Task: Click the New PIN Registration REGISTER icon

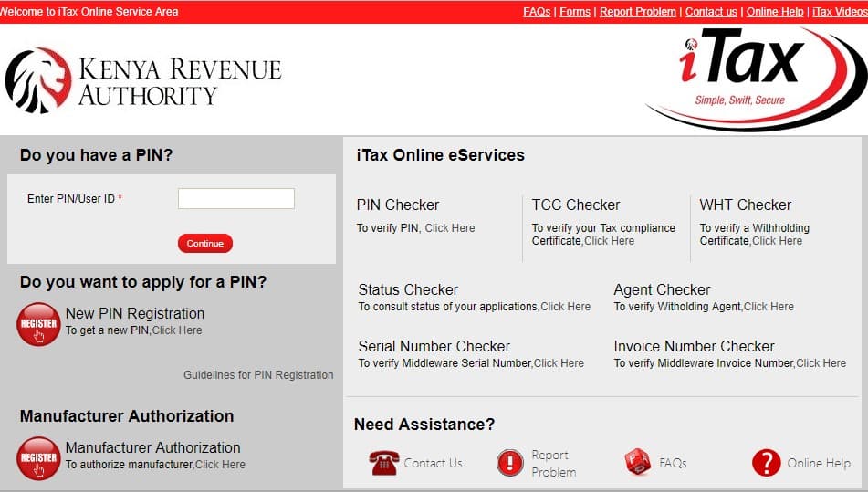Action: 38,324
